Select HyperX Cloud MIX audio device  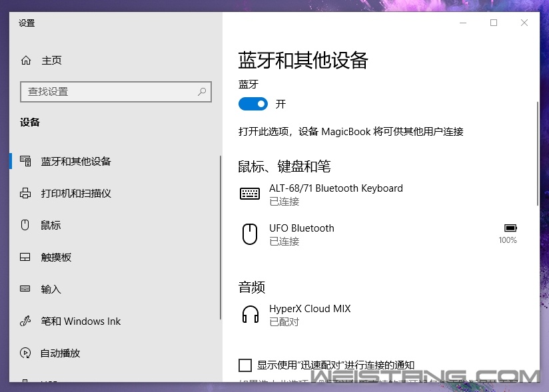[x=378, y=315]
